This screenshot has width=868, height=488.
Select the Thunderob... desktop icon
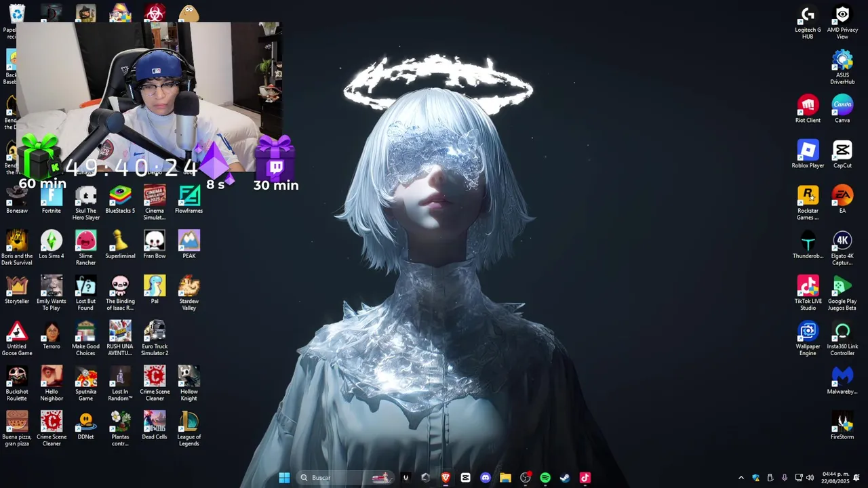[x=808, y=245]
